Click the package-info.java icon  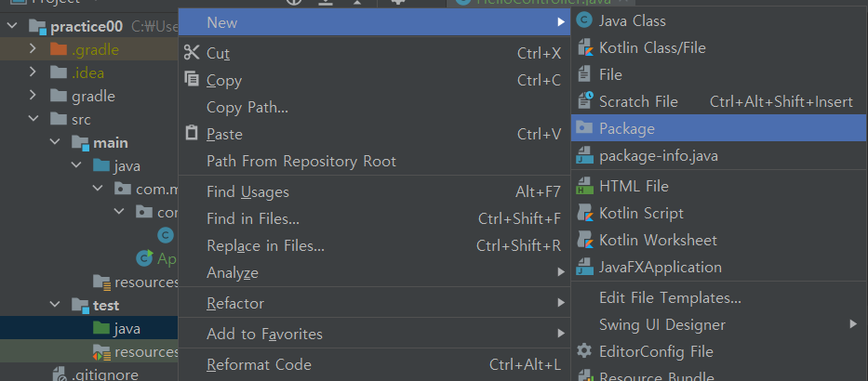(x=584, y=156)
